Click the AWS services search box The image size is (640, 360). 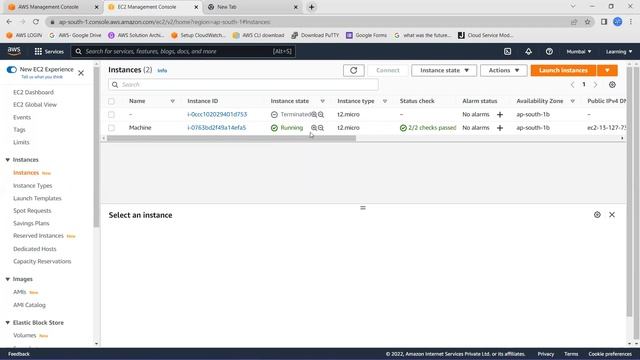click(x=183, y=51)
